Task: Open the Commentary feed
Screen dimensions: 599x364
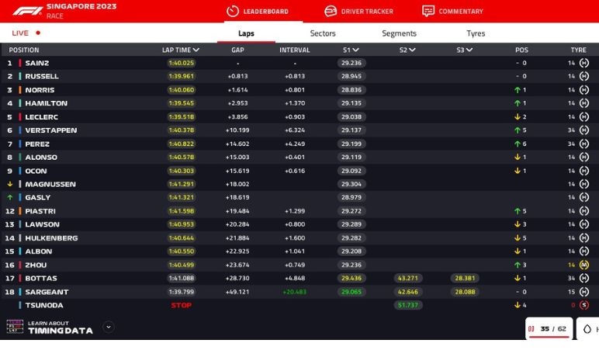Action: pyautogui.click(x=452, y=12)
